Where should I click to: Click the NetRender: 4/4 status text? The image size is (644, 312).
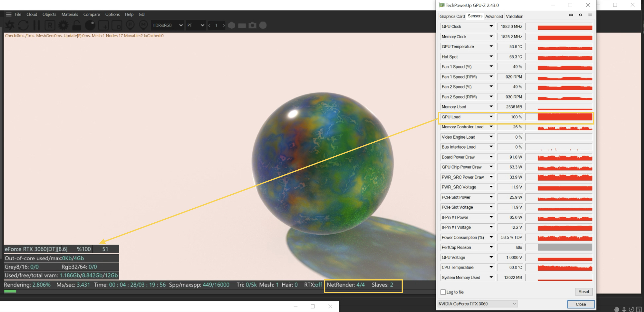(346, 285)
